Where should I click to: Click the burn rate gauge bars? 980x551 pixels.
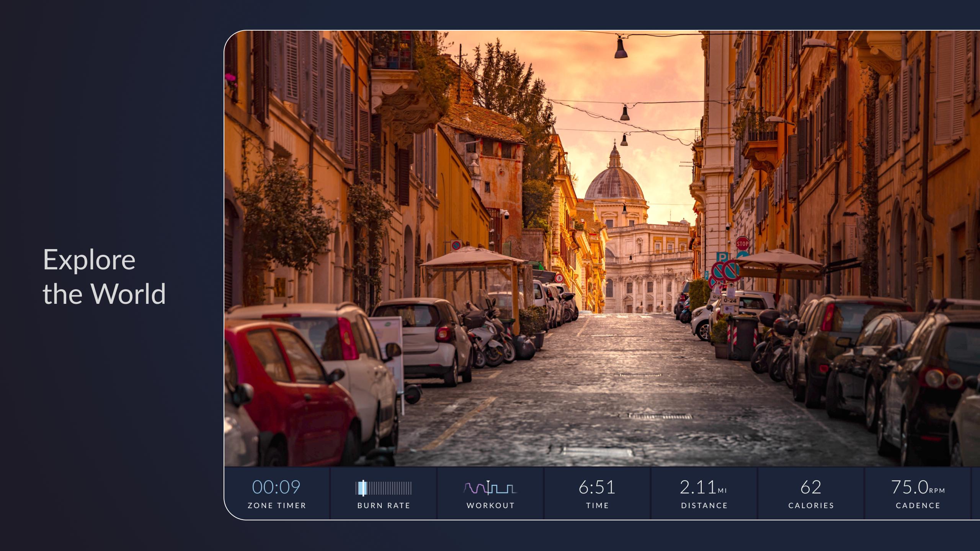tap(384, 488)
